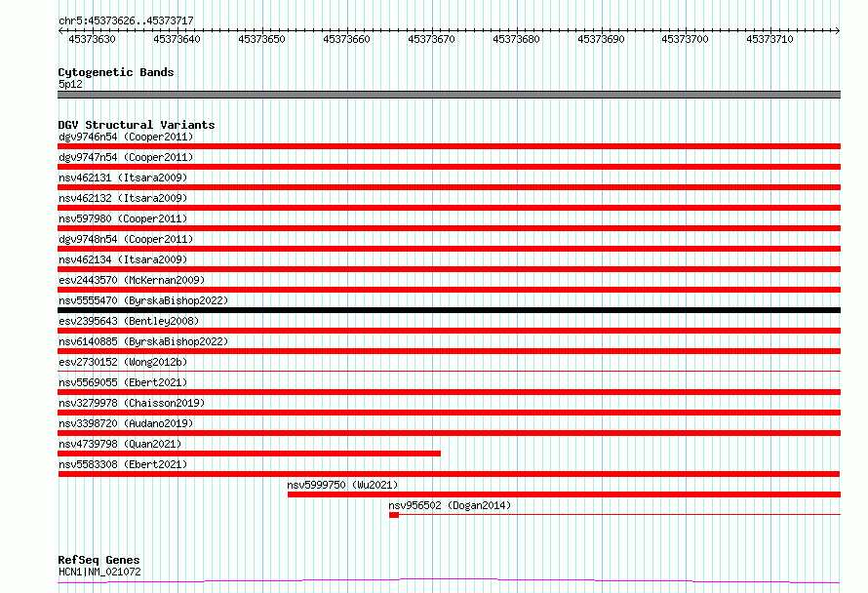Click ruler position 45373660
The height and width of the screenshot is (593, 868).
[346, 39]
